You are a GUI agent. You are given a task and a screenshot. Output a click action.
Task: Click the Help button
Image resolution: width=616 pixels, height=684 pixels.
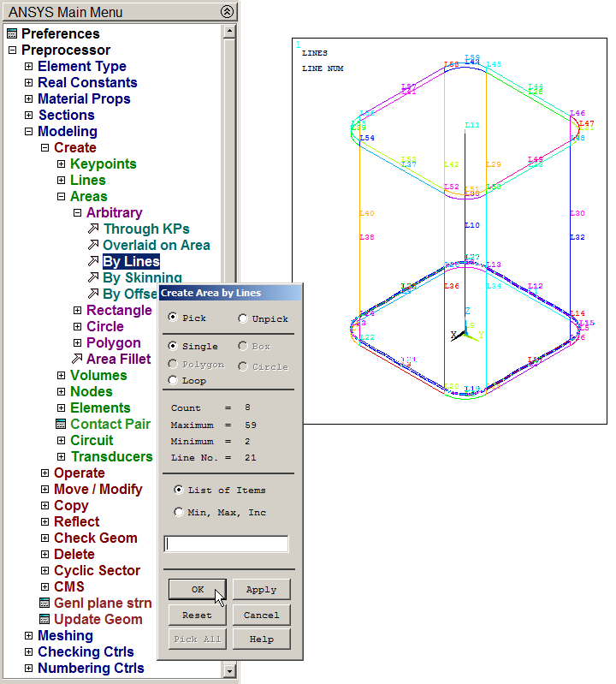point(261,639)
